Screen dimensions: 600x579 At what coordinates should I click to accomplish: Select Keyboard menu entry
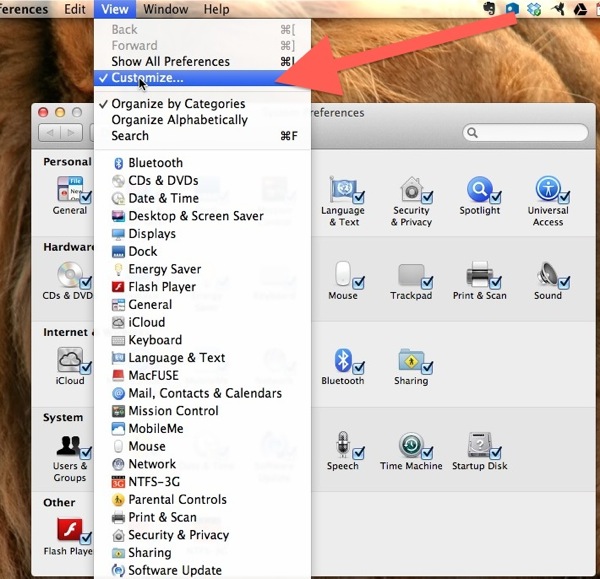pos(202,340)
